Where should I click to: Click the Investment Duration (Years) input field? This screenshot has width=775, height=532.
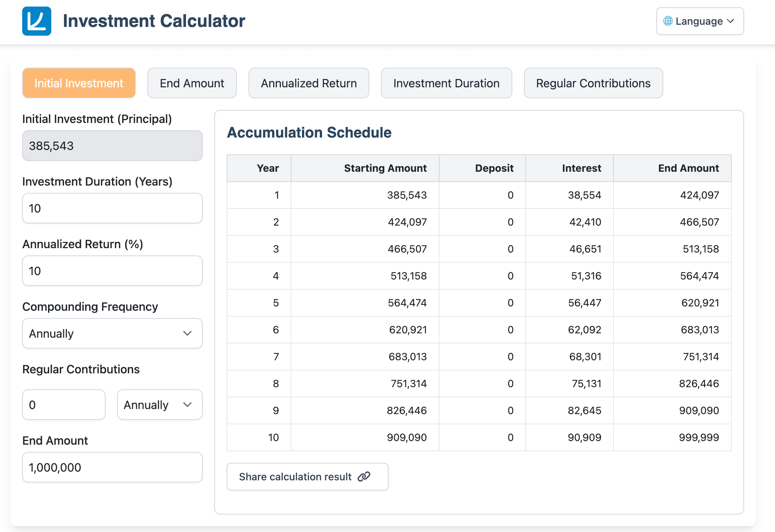tap(112, 208)
